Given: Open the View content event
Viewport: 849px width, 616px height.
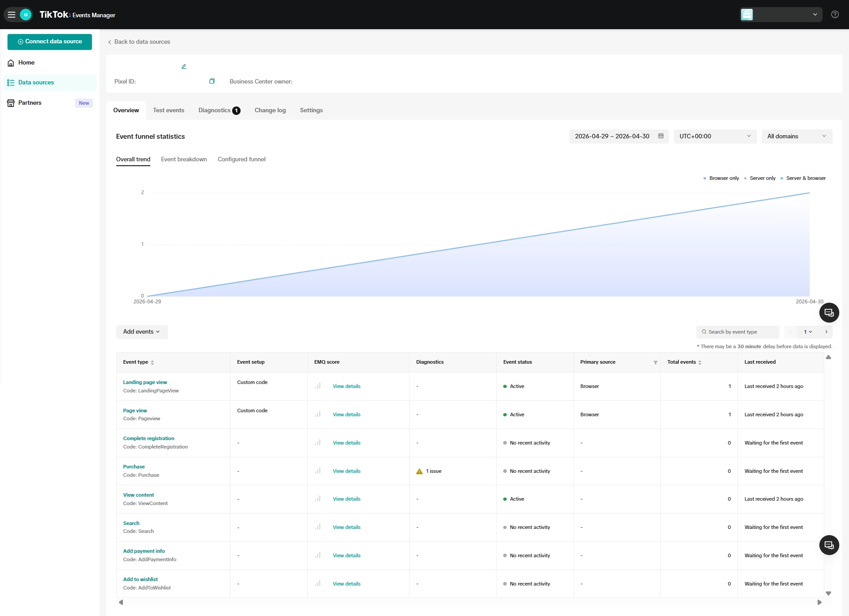Looking at the screenshot, I should pyautogui.click(x=138, y=495).
